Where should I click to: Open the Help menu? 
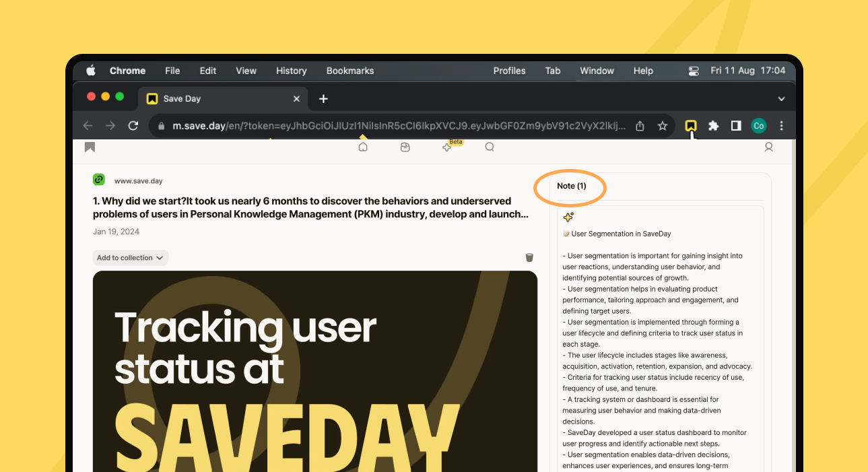coord(643,71)
